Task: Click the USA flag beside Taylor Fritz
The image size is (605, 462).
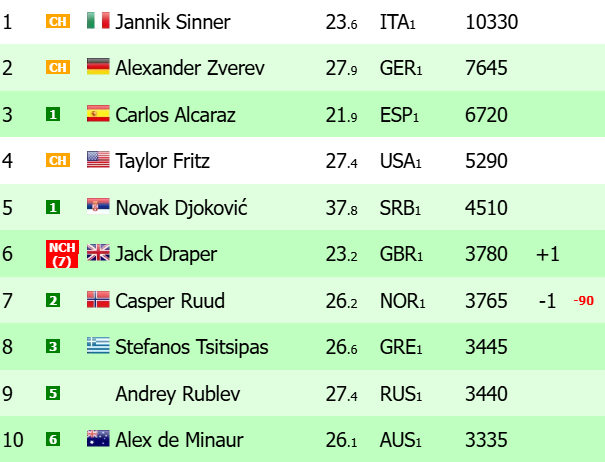Action: [x=98, y=160]
